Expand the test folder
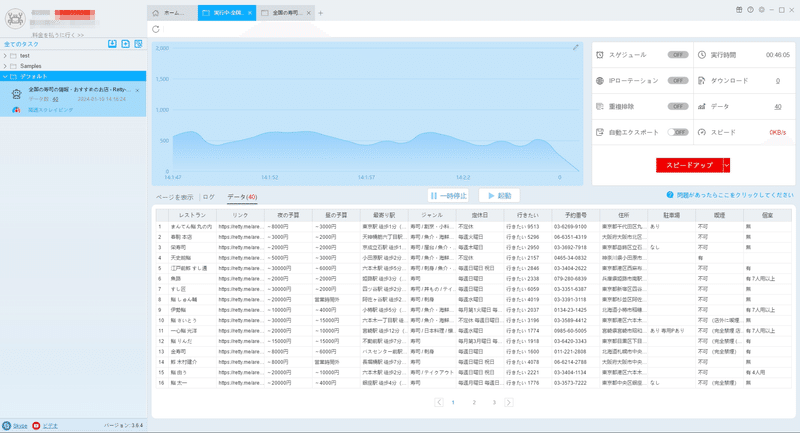Screen dimensions: 800x433 5,56
